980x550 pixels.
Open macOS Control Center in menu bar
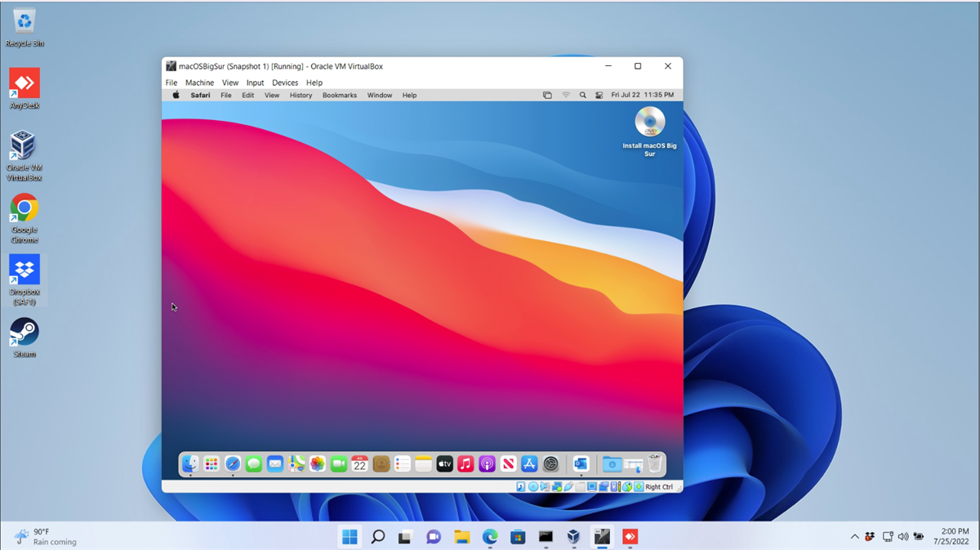tap(599, 96)
